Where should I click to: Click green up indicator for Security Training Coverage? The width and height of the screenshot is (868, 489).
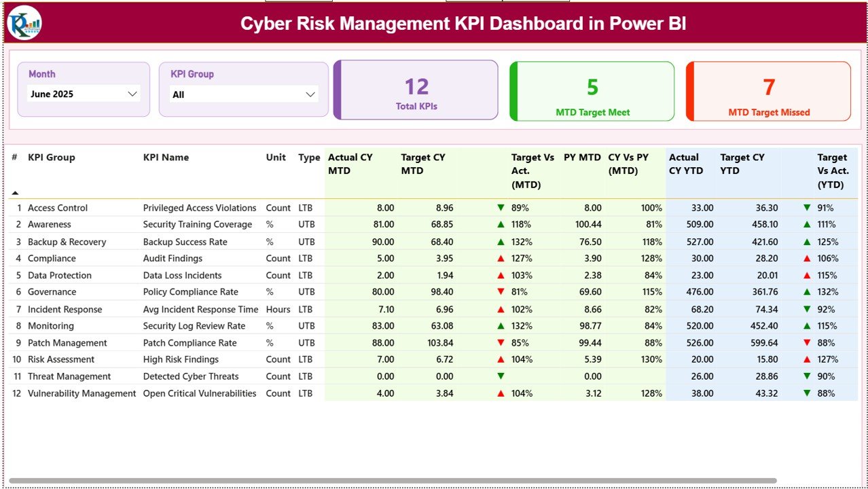(x=502, y=224)
